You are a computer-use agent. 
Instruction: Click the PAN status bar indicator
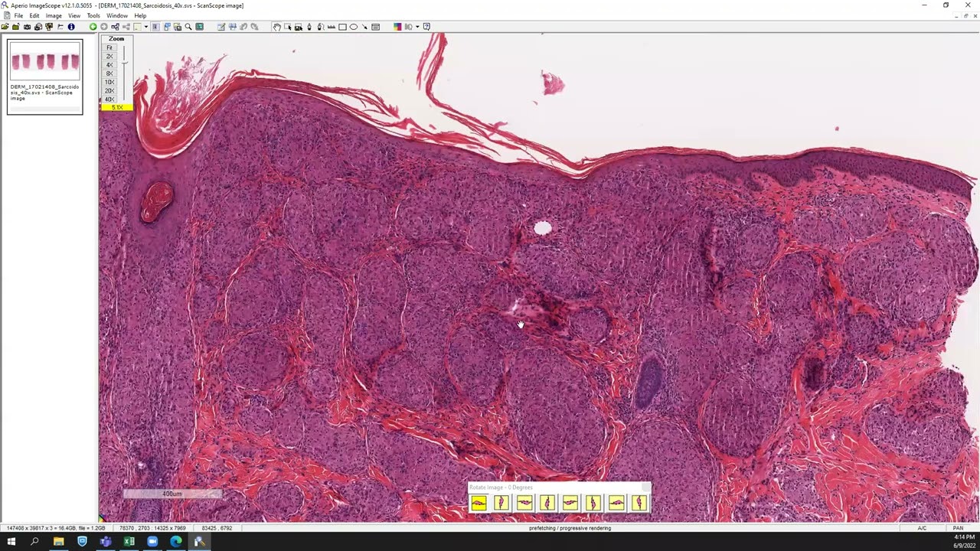(x=958, y=528)
